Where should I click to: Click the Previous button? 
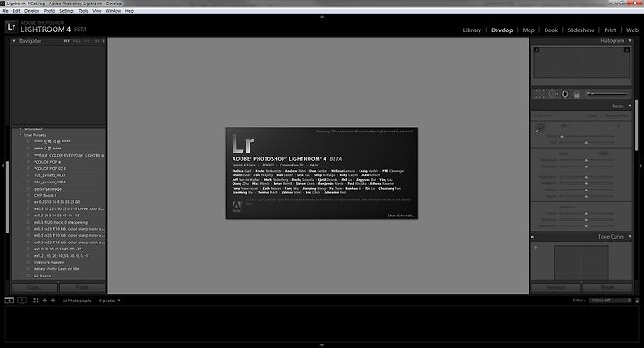555,287
